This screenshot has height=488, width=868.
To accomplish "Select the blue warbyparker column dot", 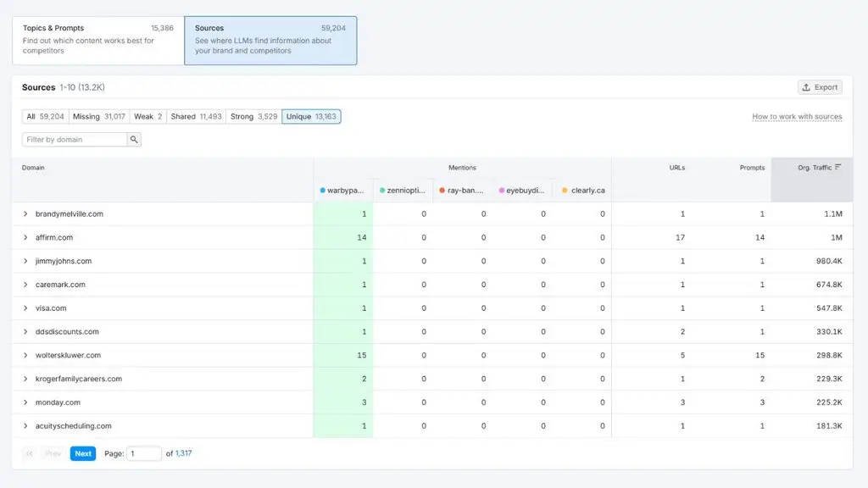I will pyautogui.click(x=323, y=191).
